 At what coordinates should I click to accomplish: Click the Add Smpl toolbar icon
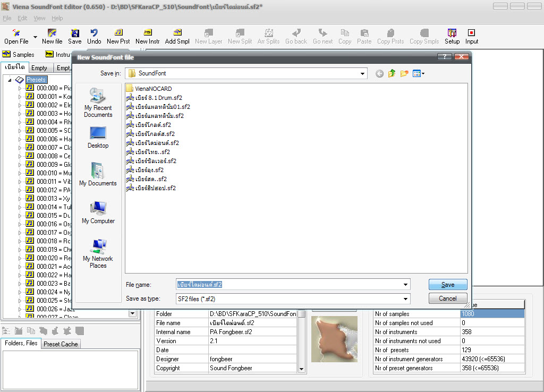click(x=177, y=37)
